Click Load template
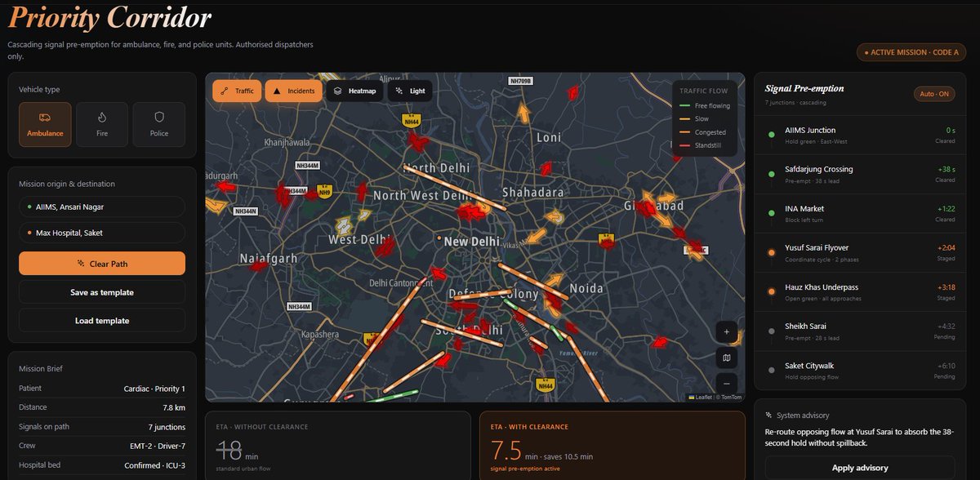Screen dimensions: 980x480 click(102, 321)
